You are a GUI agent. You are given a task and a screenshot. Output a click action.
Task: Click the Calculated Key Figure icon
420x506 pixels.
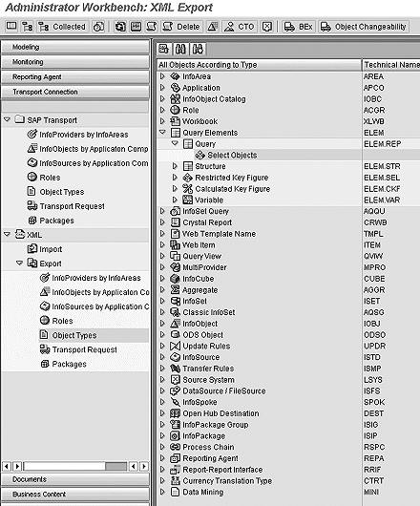[187, 189]
